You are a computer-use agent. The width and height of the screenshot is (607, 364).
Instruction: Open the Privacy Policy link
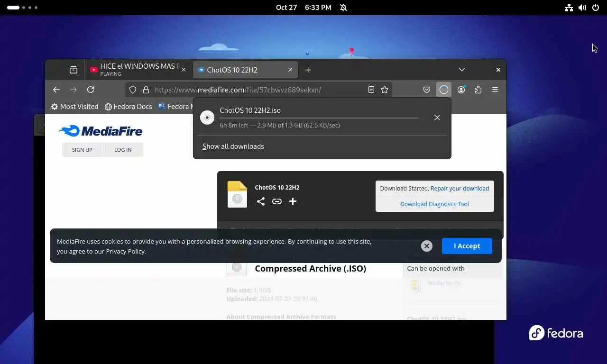click(125, 251)
